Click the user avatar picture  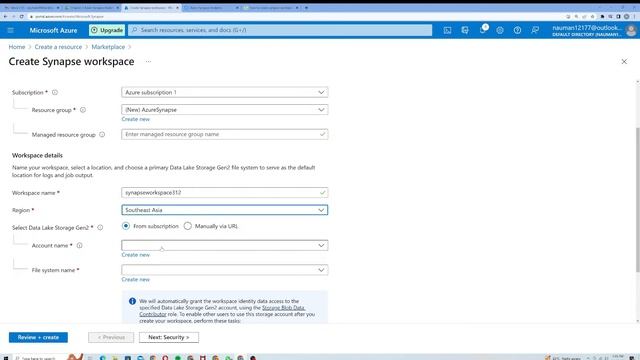tap(631, 31)
